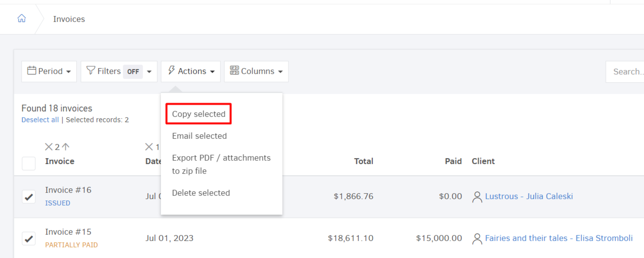The height and width of the screenshot is (258, 644).
Task: Uncheck the Invoice #16 row checkbox
Action: pyautogui.click(x=29, y=197)
